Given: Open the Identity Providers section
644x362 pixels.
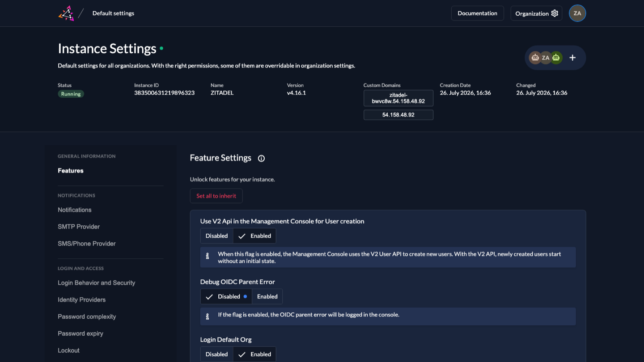Looking at the screenshot, I should coord(82,300).
